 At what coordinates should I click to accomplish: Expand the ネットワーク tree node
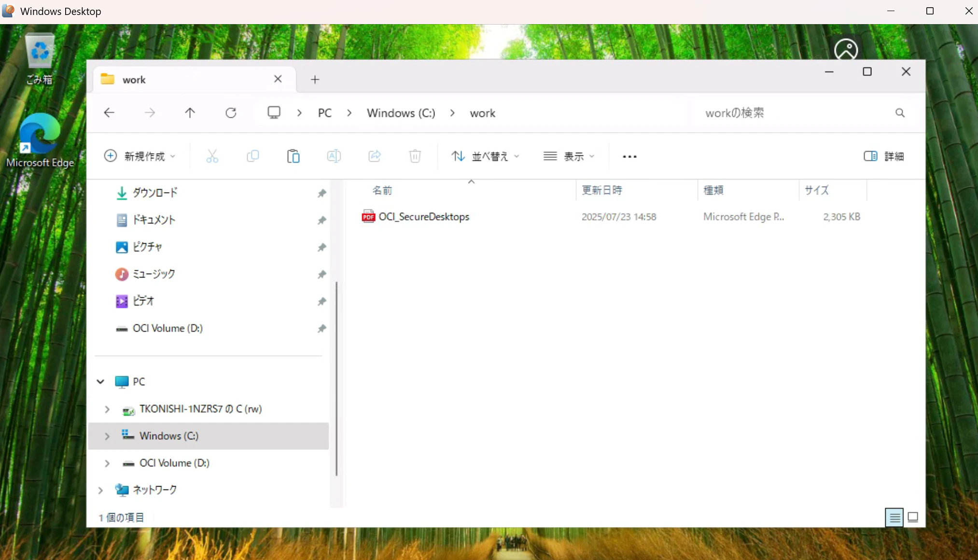pyautogui.click(x=100, y=490)
